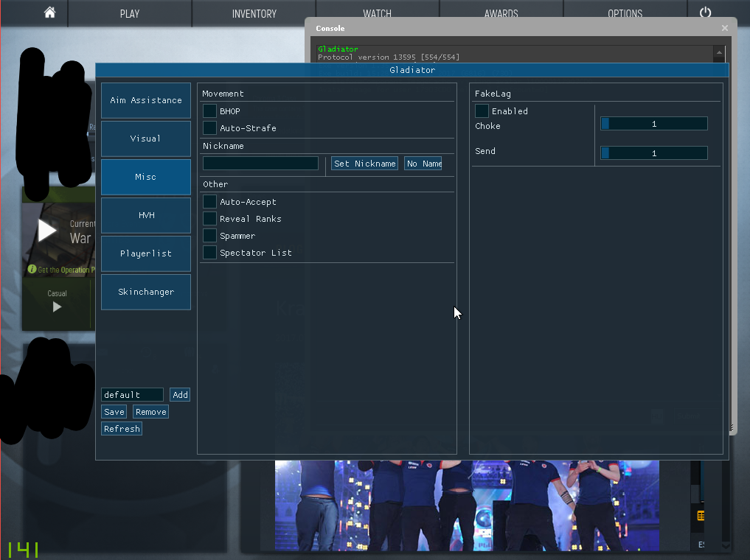This screenshot has height=560, width=750.
Task: Click the console scrollbar up arrow
Action: click(719, 52)
